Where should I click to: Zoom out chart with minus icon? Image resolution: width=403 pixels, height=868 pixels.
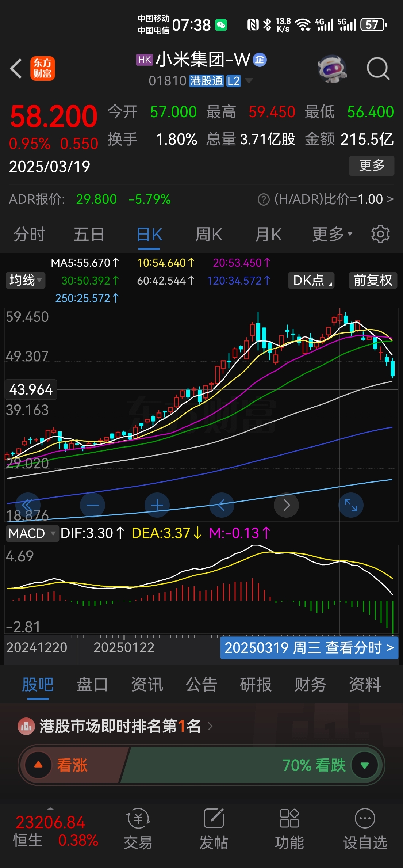tap(92, 505)
